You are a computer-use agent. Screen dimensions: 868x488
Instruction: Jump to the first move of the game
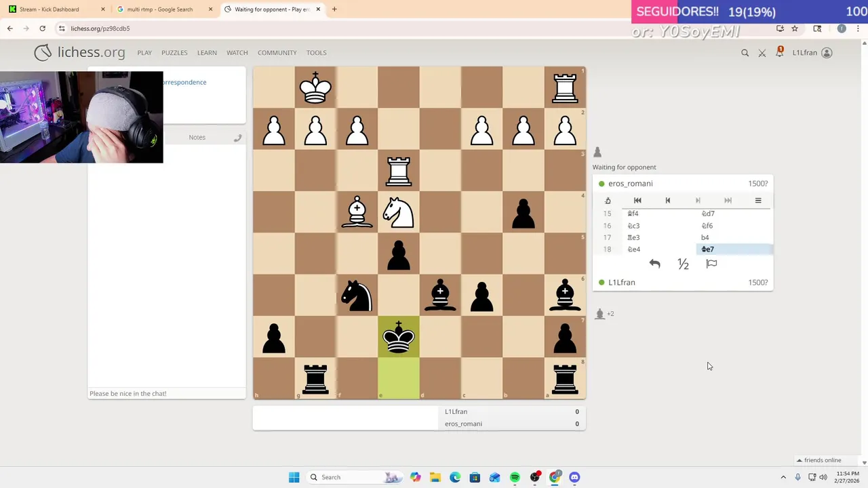coord(637,201)
